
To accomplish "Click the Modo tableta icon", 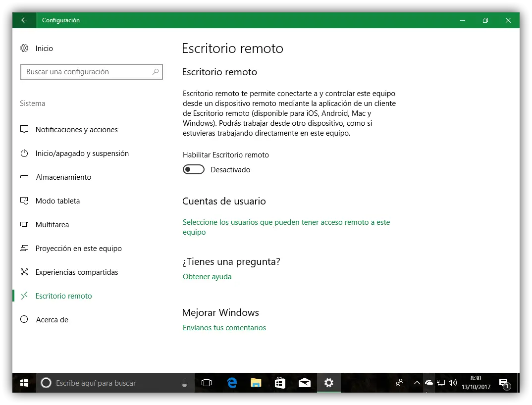I will [24, 201].
